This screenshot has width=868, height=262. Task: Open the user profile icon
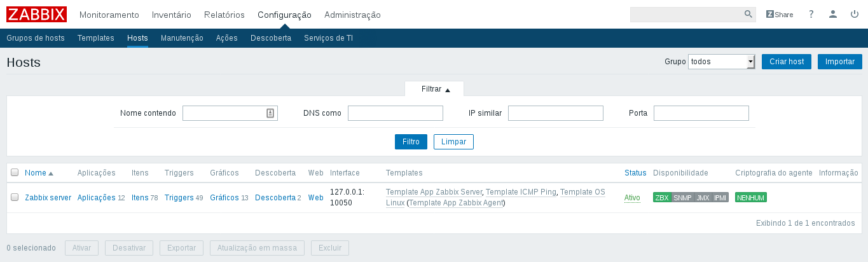tap(833, 15)
